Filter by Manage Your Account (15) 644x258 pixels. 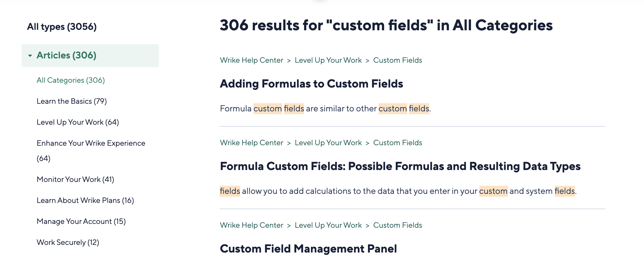pos(81,221)
